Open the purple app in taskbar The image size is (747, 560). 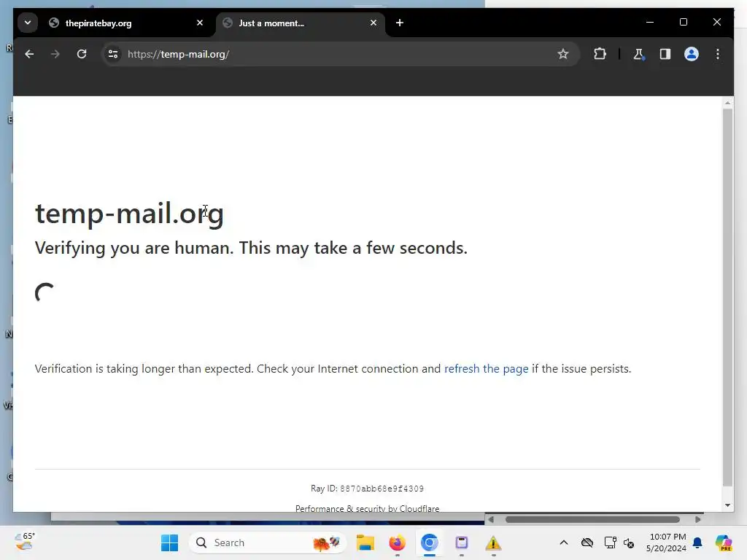click(461, 542)
